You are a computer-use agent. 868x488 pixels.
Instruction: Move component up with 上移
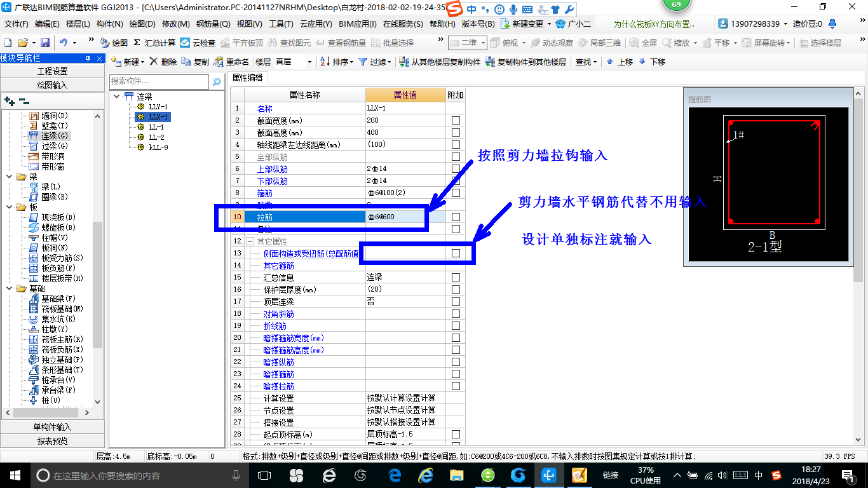tap(620, 62)
